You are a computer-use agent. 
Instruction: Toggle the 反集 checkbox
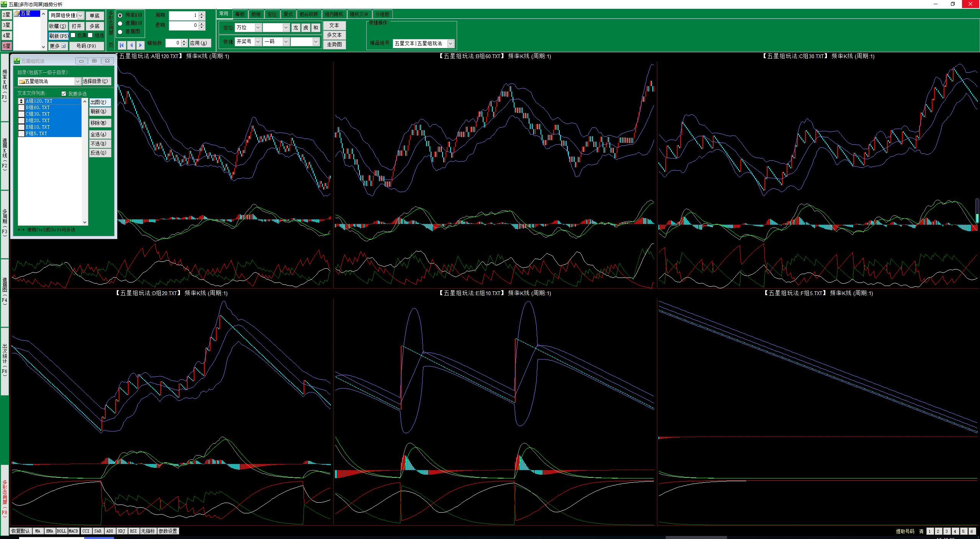tap(73, 35)
